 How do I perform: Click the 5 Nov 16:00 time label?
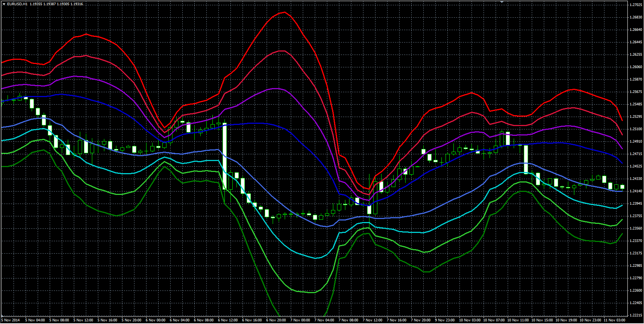pos(107,320)
